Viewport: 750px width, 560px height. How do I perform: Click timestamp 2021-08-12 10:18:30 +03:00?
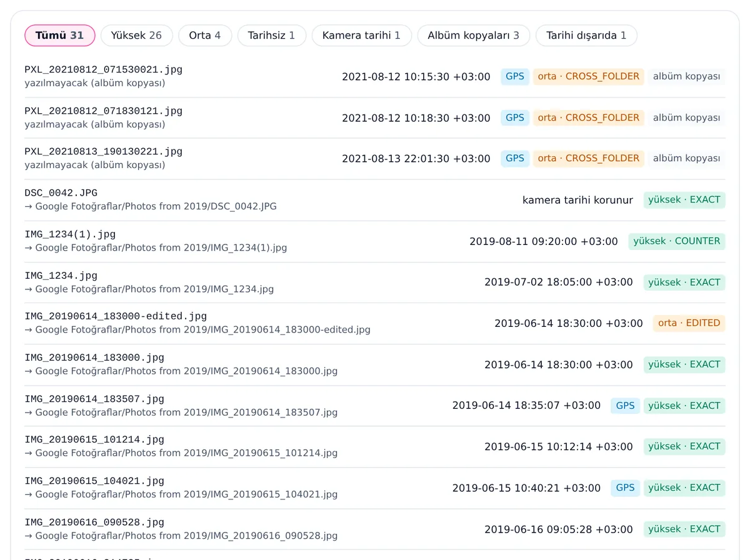(416, 118)
